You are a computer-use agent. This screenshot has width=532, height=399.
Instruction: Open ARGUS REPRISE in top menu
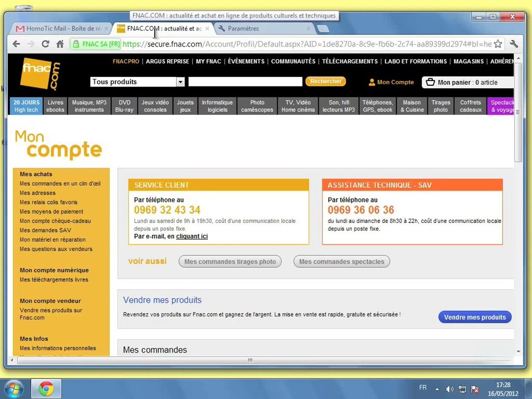coord(167,62)
